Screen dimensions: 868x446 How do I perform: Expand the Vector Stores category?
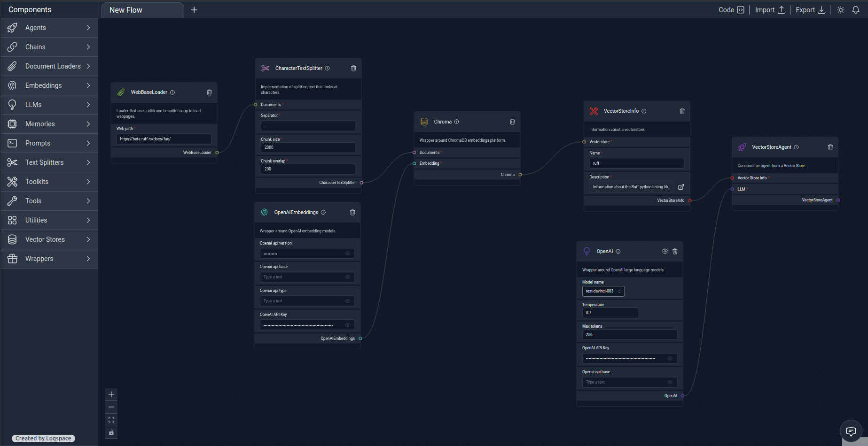click(x=49, y=239)
